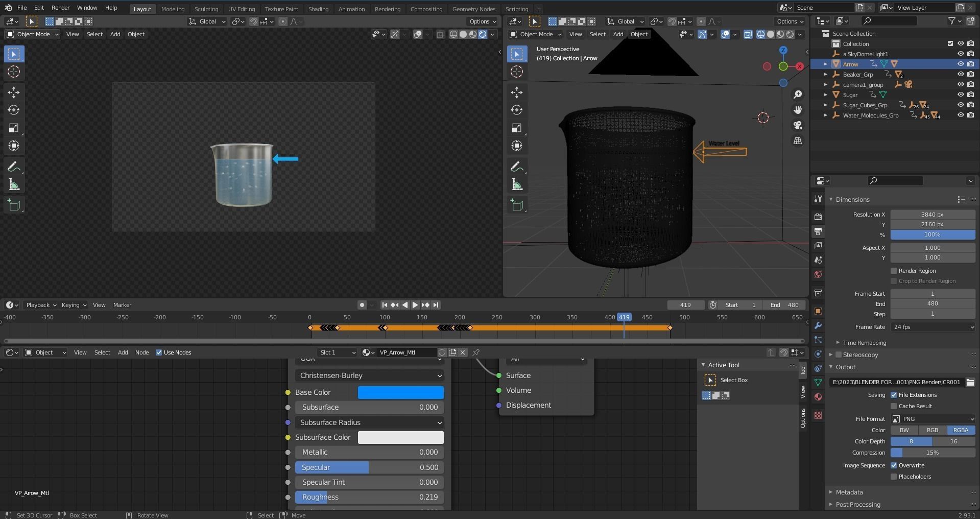Open the Scene properties tab icon
The image size is (980, 519).
(818, 260)
